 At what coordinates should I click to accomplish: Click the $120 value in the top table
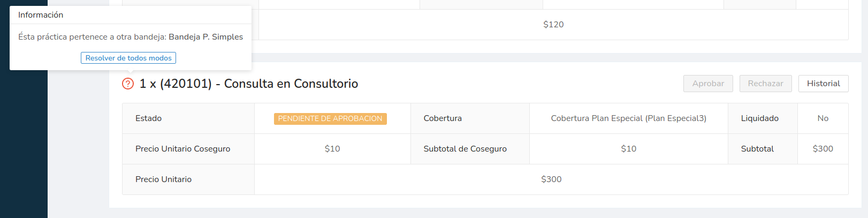point(553,25)
